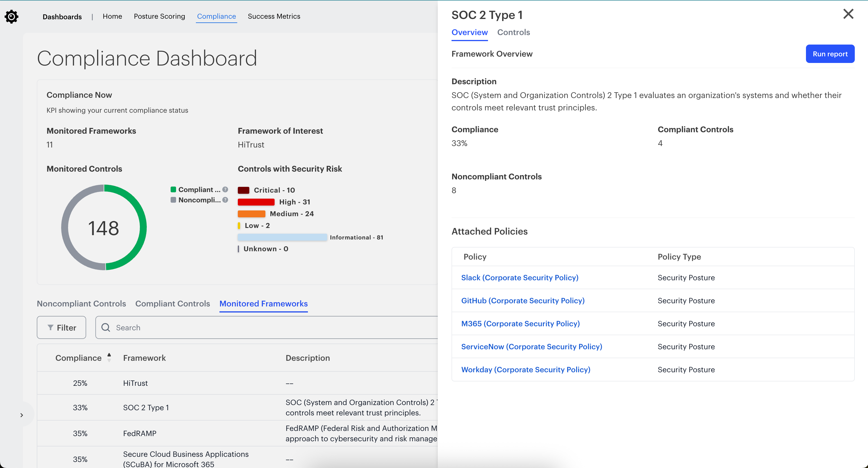
Task: Click the Dashboards label
Action: [62, 16]
